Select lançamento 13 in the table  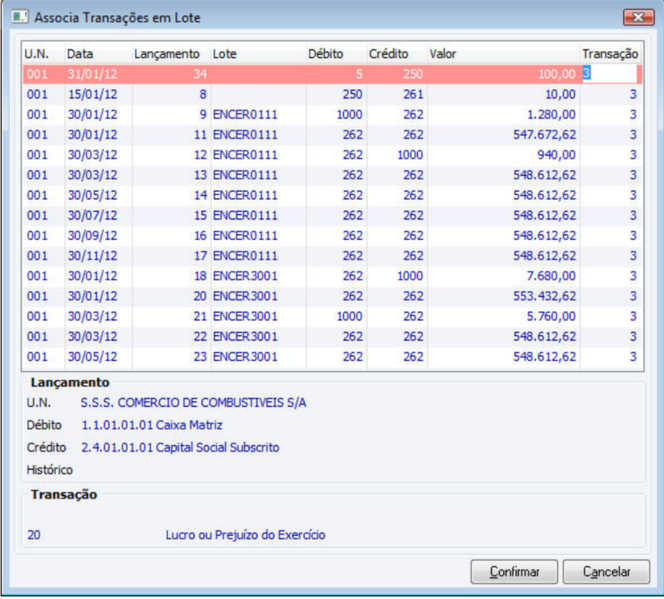[332, 175]
